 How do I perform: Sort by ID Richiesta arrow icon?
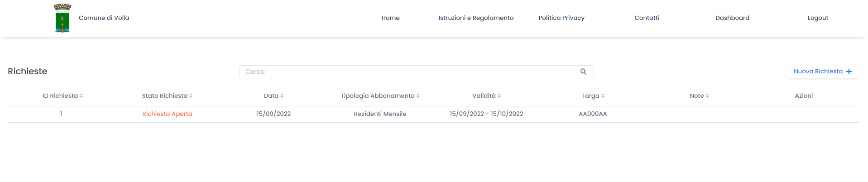pyautogui.click(x=81, y=96)
